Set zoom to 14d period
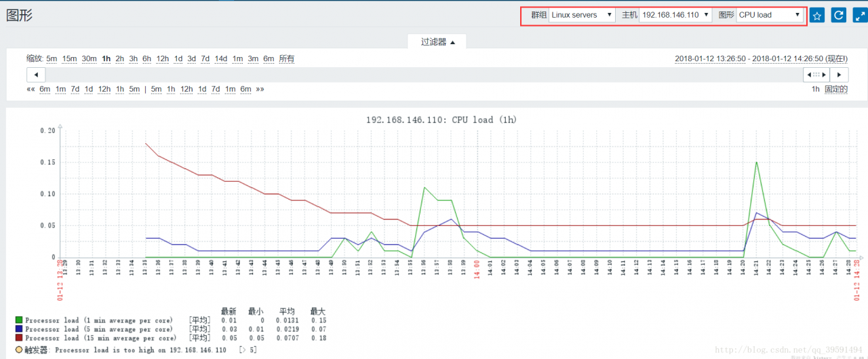Screen dimensions: 868x359 pos(221,59)
